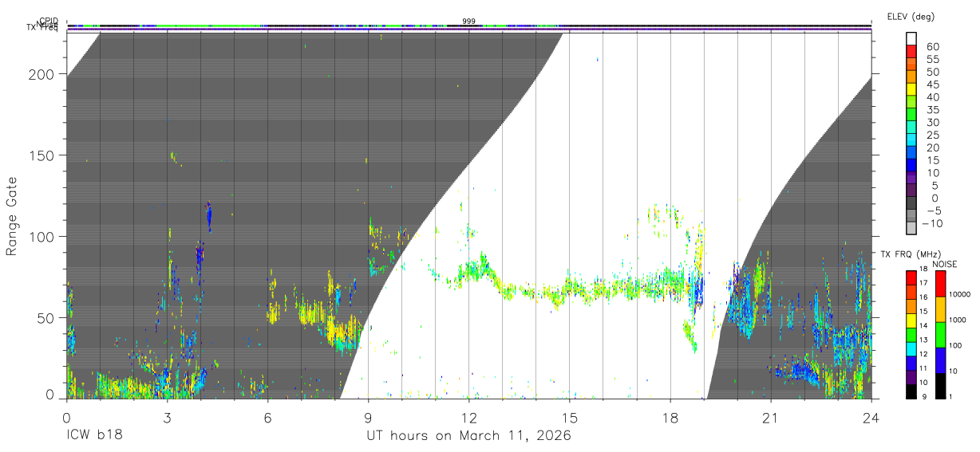
Task: Click the "150" tick label on the Range Gate axis
Action: click(43, 155)
